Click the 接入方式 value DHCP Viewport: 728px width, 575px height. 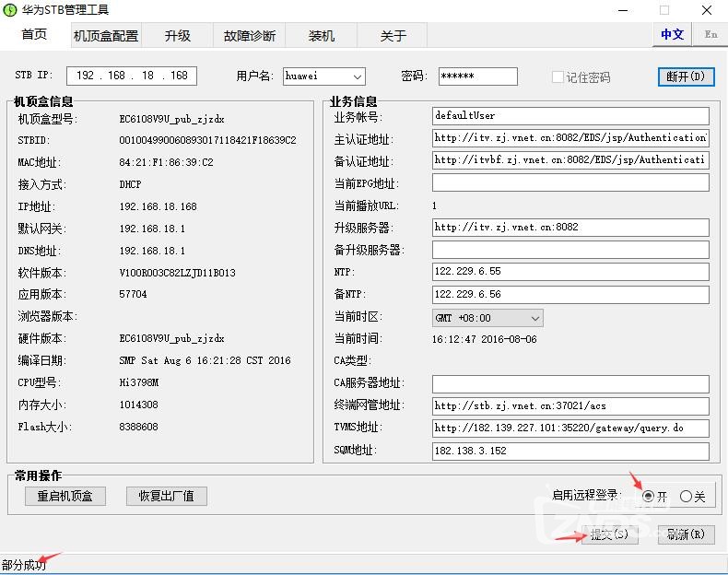pyautogui.click(x=130, y=184)
